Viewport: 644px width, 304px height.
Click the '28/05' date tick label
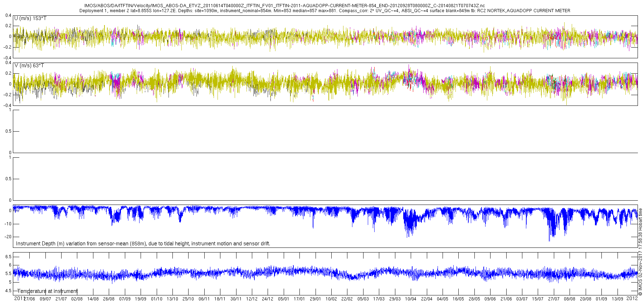pos(474,299)
